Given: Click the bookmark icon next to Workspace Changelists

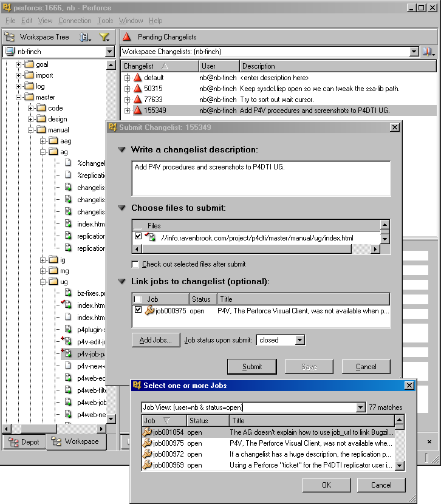Looking at the screenshot, I should point(428,52).
